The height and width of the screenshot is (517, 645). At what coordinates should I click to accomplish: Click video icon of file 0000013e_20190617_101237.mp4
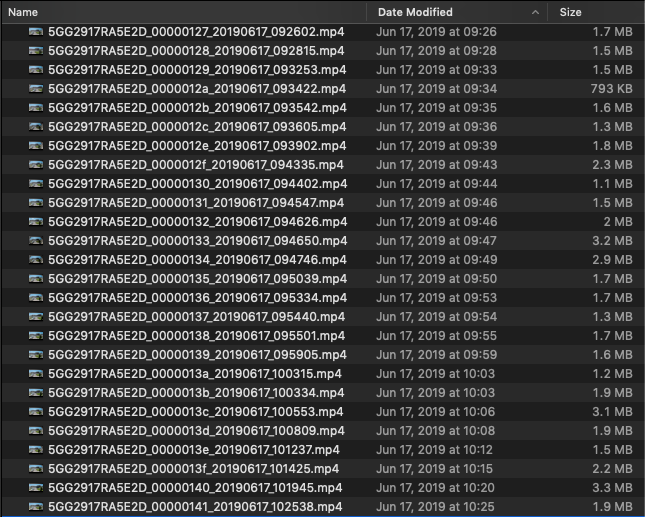tap(36, 450)
